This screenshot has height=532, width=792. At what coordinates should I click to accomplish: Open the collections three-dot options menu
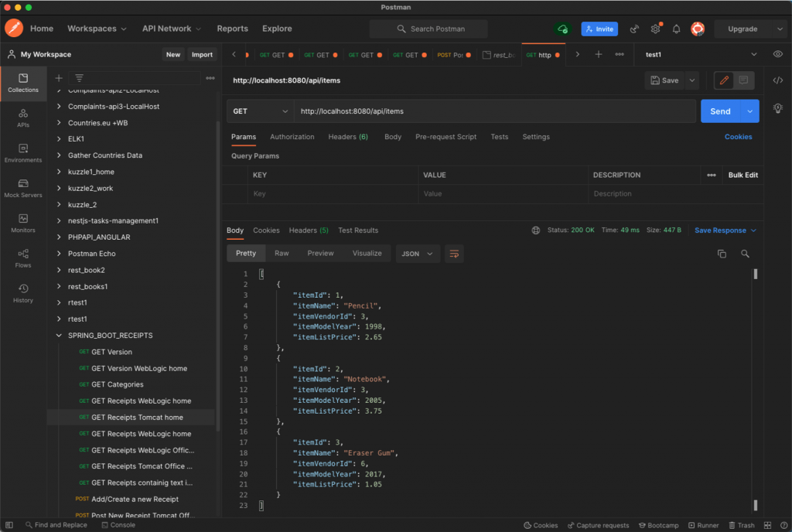pos(210,78)
